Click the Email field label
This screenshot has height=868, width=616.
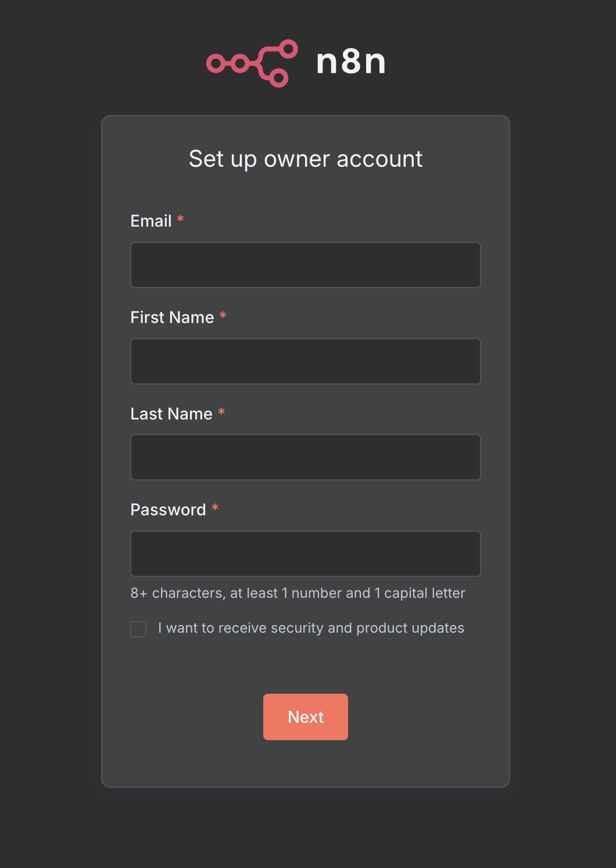click(x=151, y=221)
